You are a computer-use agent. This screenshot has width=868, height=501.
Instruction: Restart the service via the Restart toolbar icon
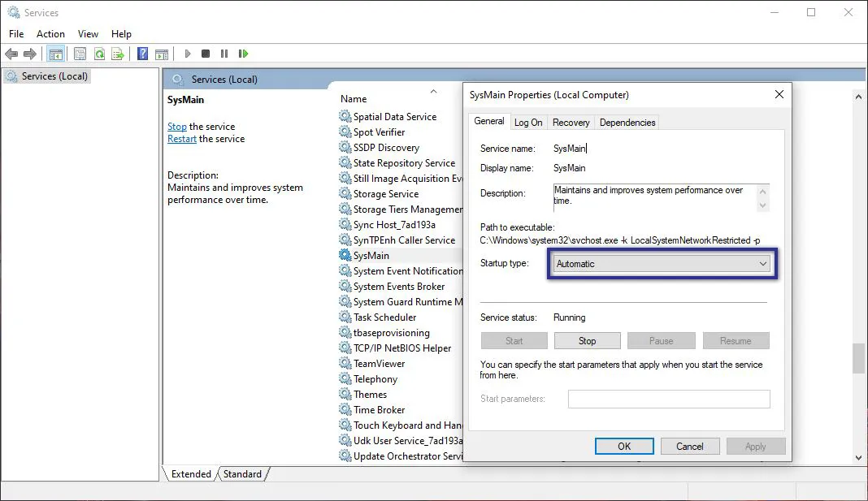pos(243,54)
